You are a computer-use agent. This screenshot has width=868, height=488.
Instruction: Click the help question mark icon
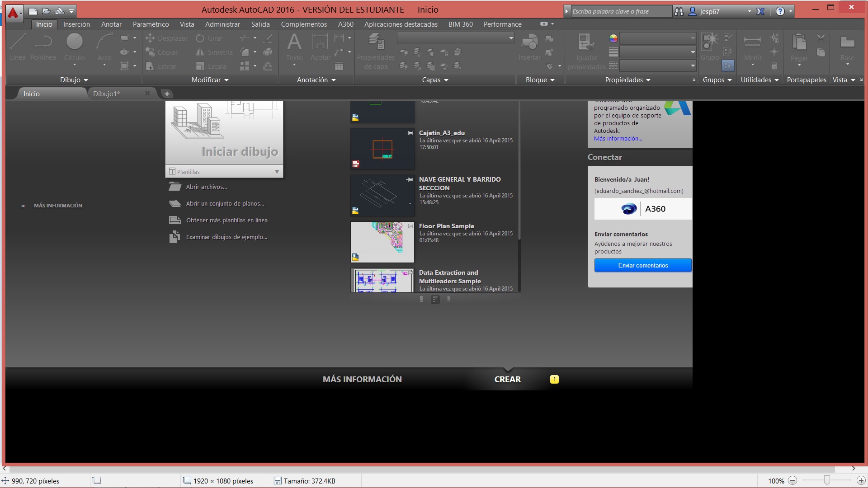pos(780,11)
